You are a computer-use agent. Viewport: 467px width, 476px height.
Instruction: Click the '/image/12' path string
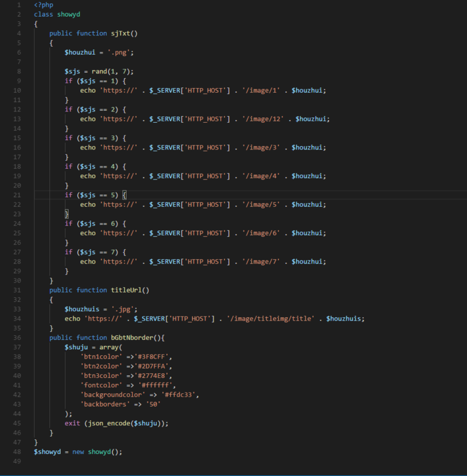263,119
